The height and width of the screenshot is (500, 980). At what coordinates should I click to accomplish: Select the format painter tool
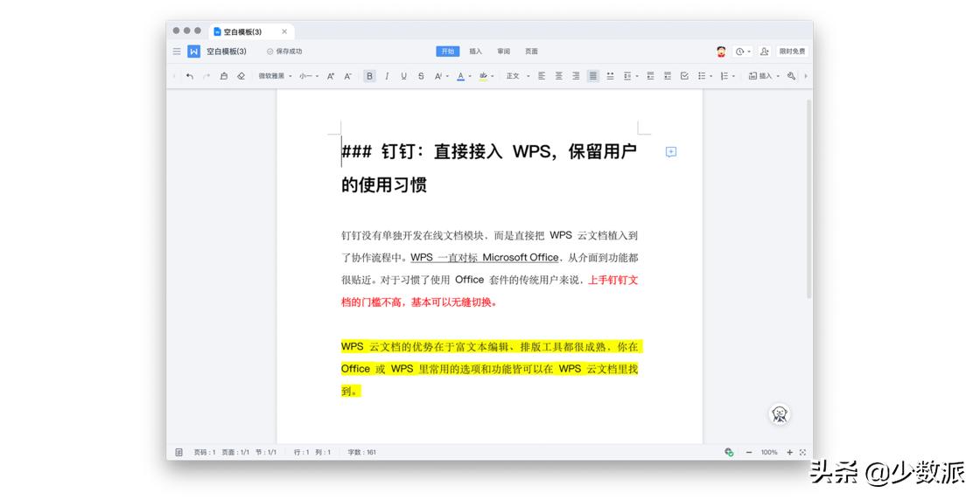pos(224,76)
